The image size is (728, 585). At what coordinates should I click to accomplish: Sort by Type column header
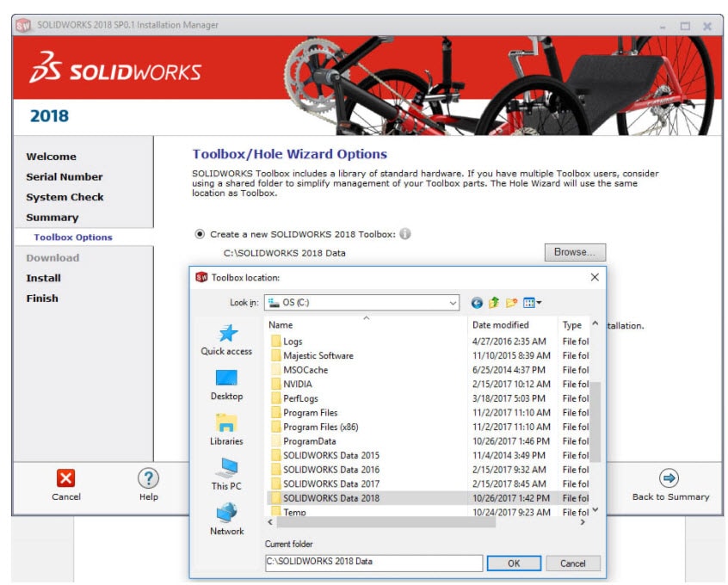coord(573,325)
